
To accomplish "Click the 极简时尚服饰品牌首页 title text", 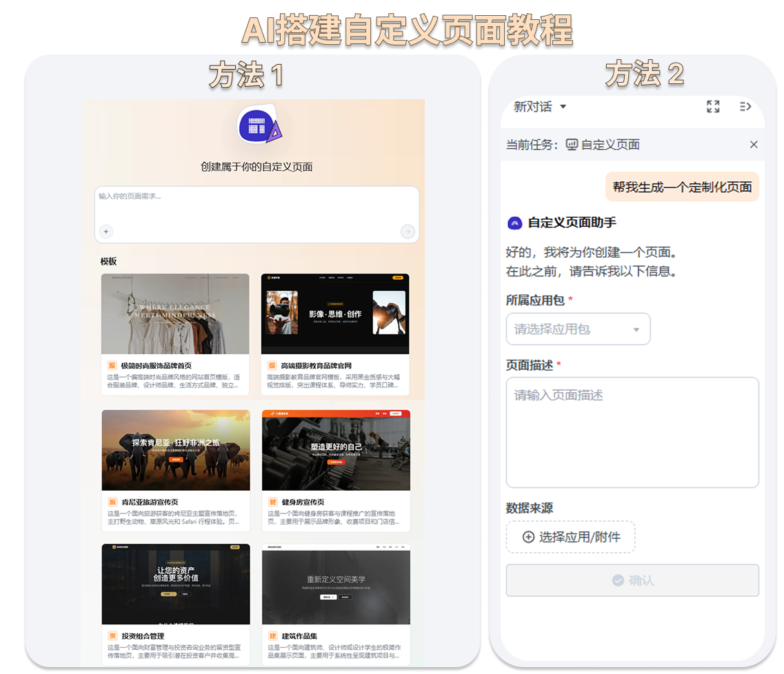I will [156, 365].
